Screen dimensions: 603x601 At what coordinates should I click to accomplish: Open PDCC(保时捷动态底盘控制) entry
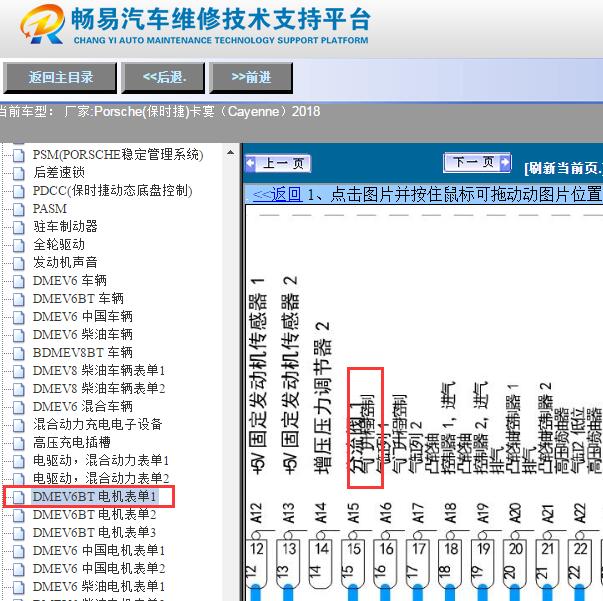coord(112,190)
